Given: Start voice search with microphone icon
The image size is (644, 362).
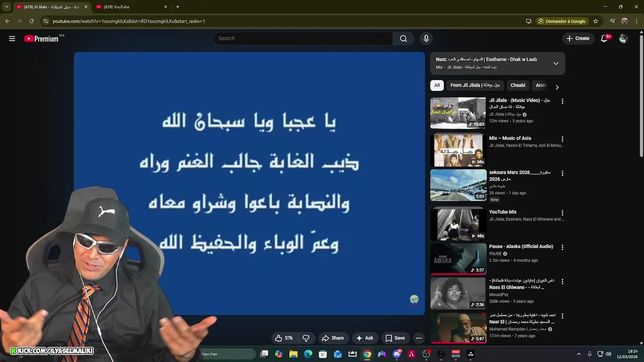Looking at the screenshot, I should (426, 38).
